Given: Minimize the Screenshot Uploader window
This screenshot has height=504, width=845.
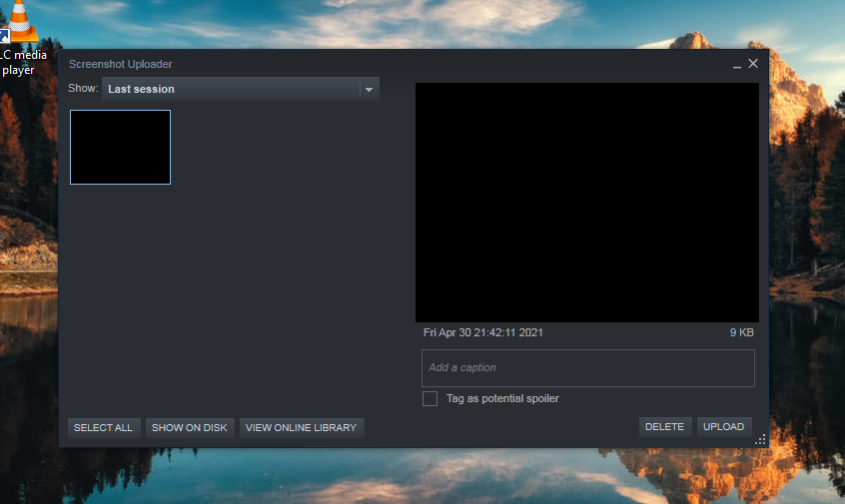Looking at the screenshot, I should (737, 65).
